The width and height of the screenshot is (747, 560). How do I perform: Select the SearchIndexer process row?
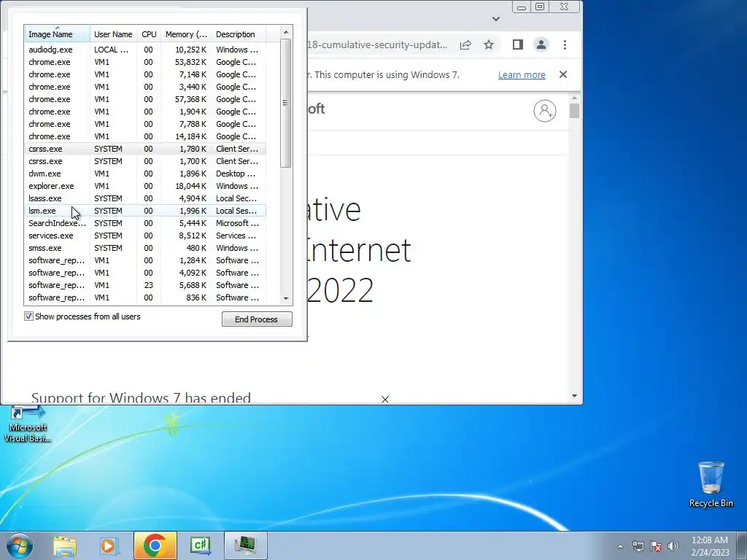pyautogui.click(x=145, y=223)
